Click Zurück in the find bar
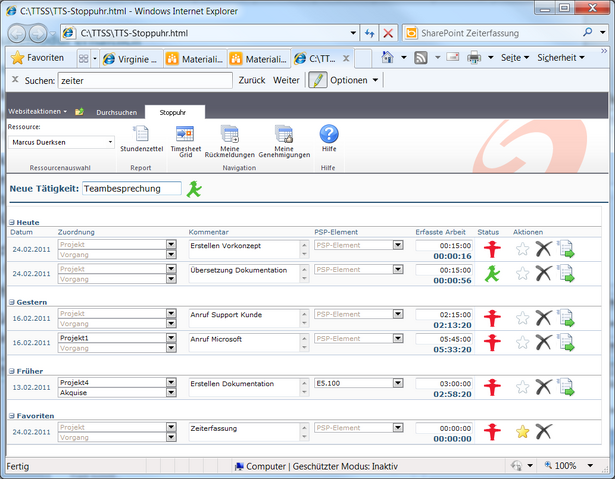This screenshot has width=615, height=479. [252, 80]
